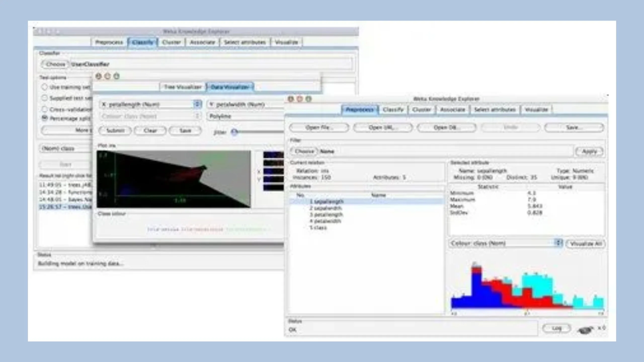The image size is (644, 362).
Task: Switch to Cluster tab in front Weka window
Action: click(x=422, y=110)
